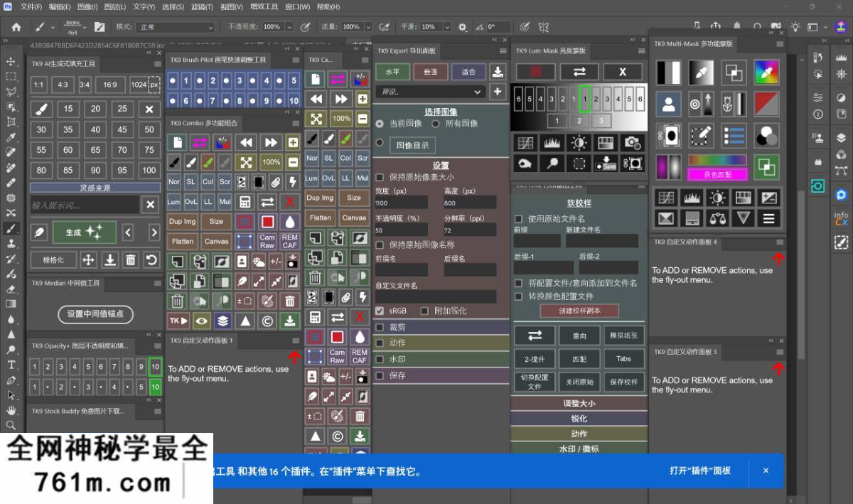Open the 模式 正常 blend mode dropdown
This screenshot has height=504, width=853.
pos(175,27)
